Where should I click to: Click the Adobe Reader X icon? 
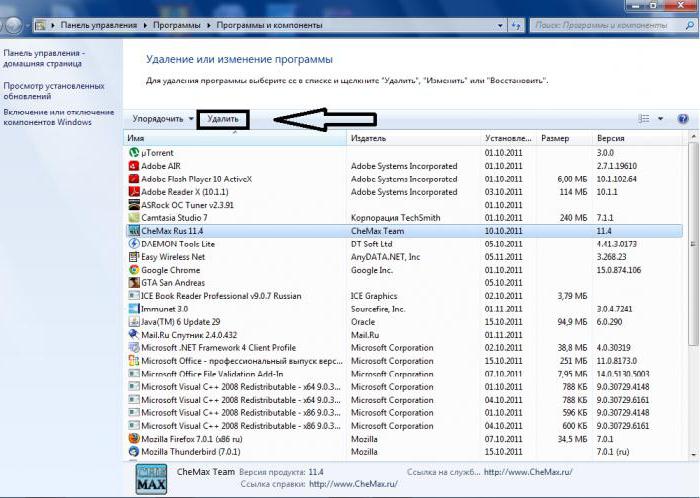pos(133,192)
